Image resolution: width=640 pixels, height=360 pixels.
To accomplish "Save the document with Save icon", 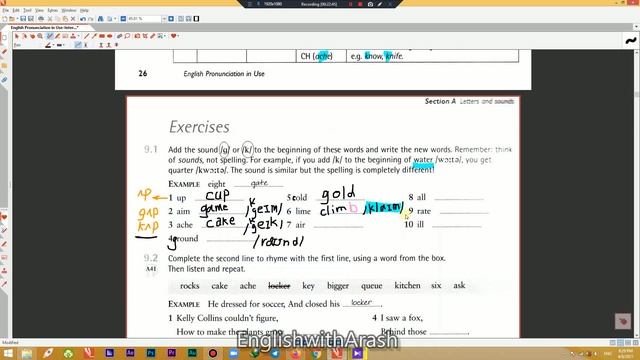I will (x=24, y=19).
